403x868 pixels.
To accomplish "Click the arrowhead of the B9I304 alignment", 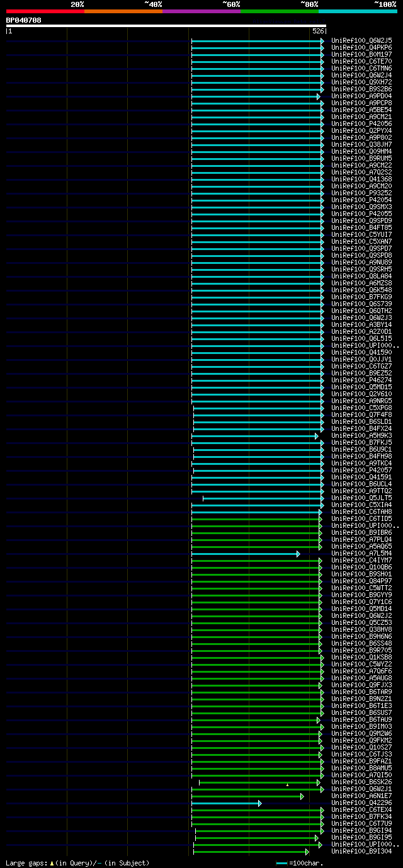I will (308, 852).
